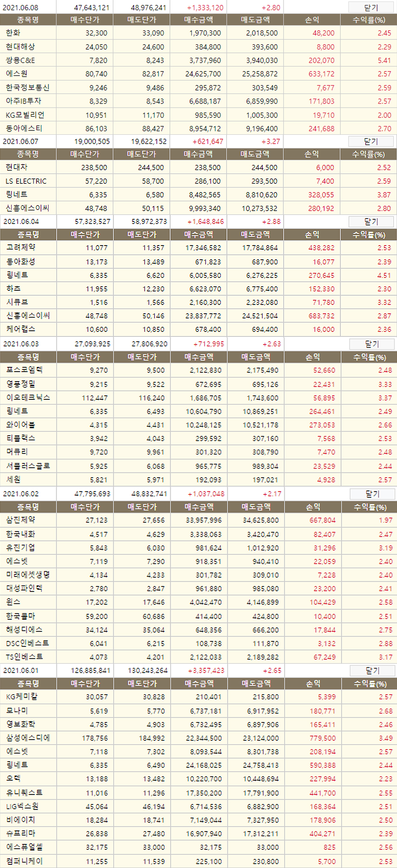Click stock name 유진기업
397x868 pixels.
point(21,548)
